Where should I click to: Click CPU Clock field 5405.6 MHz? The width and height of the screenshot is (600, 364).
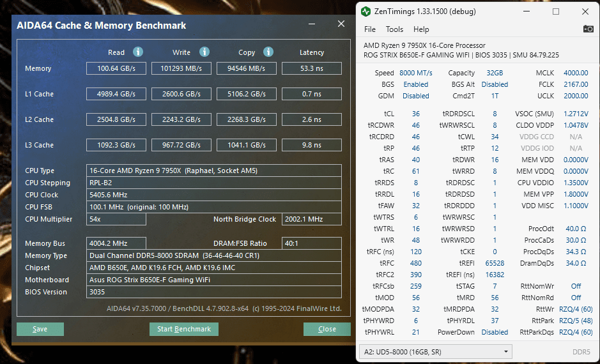point(214,195)
